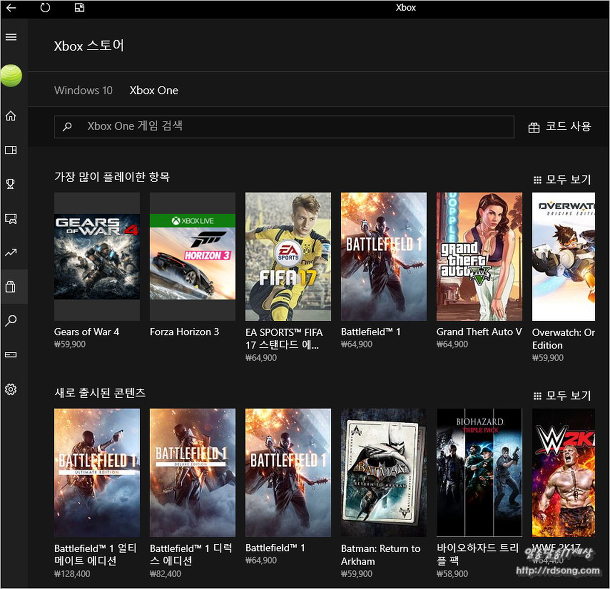
Task: Open the sidebar Search magnifier icon
Action: [x=11, y=321]
